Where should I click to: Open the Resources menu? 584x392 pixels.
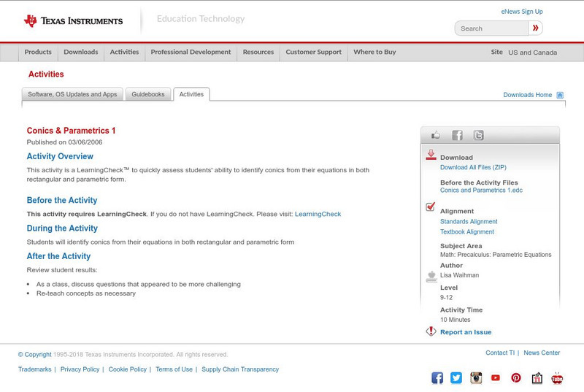tap(258, 52)
